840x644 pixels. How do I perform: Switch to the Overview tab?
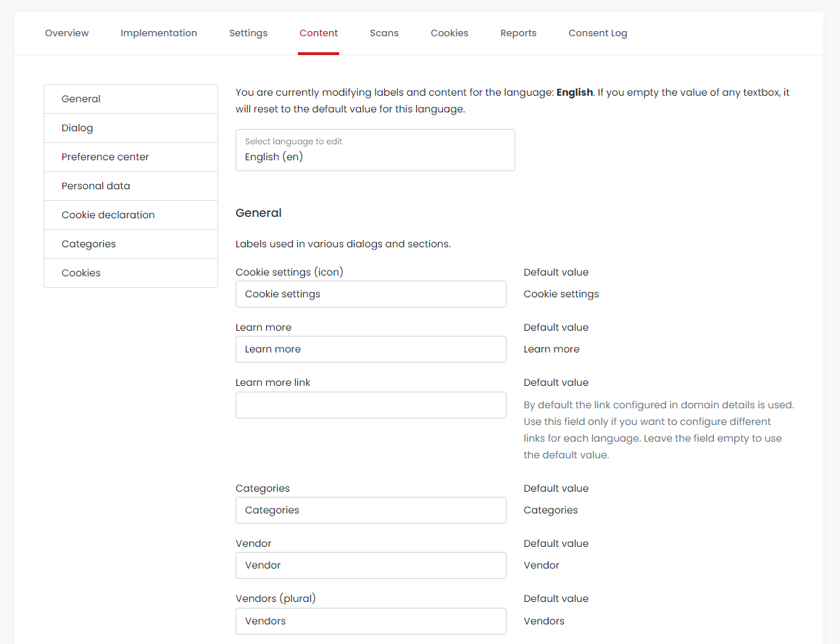(x=66, y=33)
